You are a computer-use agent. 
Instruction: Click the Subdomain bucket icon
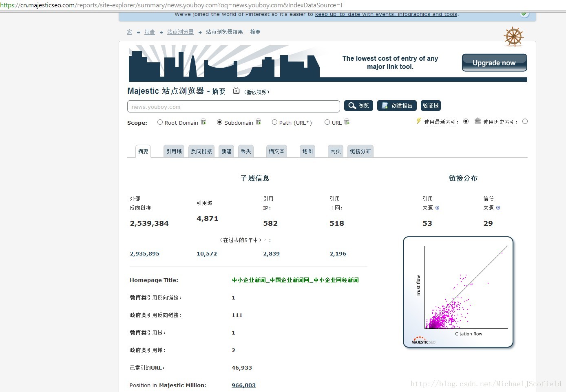click(x=259, y=122)
